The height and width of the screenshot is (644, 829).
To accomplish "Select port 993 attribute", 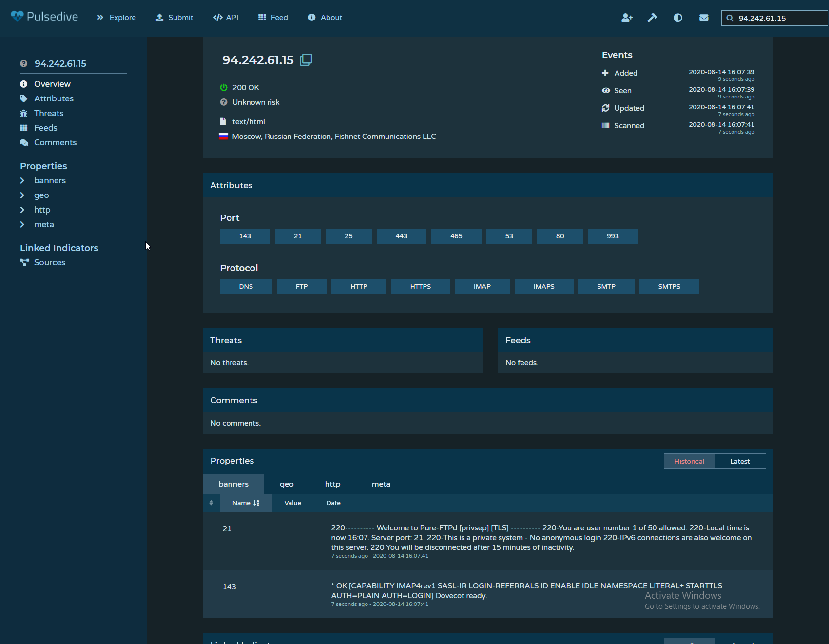I will 613,236.
